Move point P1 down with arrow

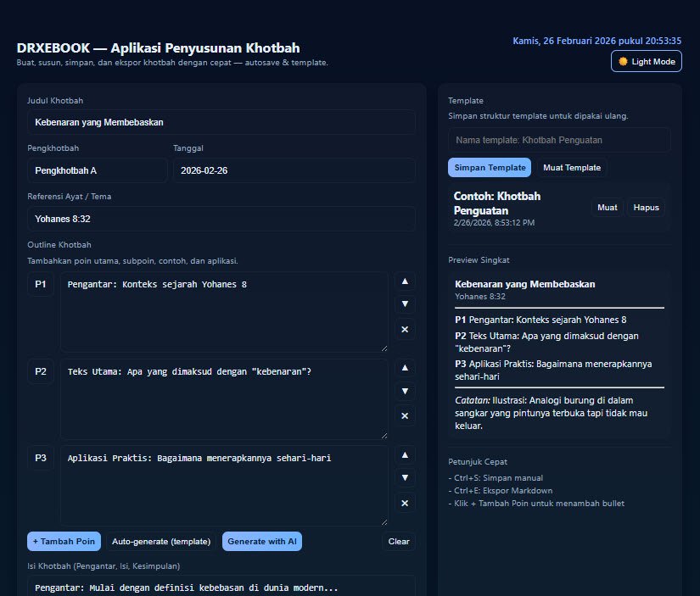[x=405, y=304]
